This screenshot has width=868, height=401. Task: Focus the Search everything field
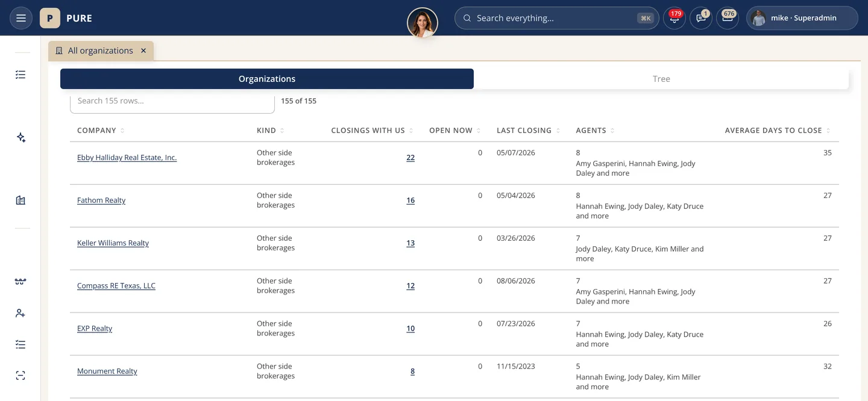tap(556, 18)
